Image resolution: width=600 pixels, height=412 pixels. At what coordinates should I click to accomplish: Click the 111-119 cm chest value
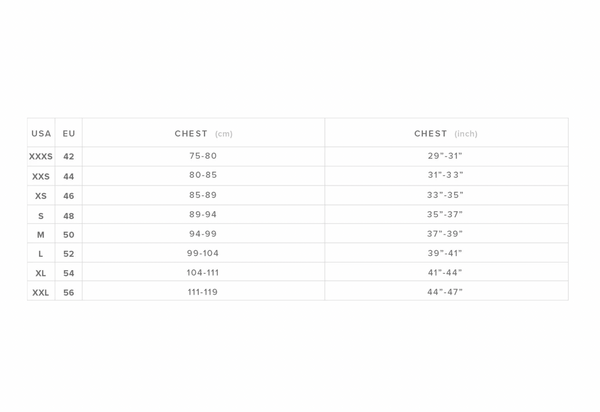(x=203, y=292)
